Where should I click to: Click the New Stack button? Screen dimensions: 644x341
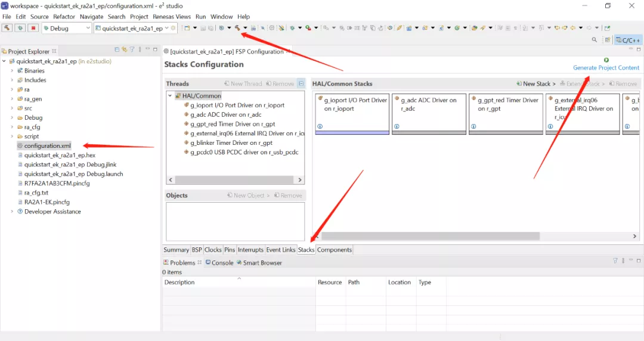(x=536, y=83)
